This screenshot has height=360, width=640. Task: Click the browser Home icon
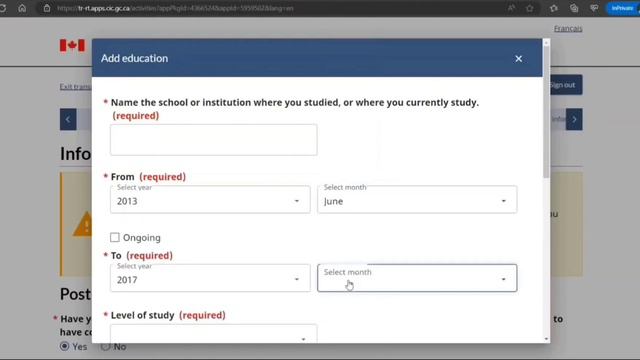click(22, 8)
